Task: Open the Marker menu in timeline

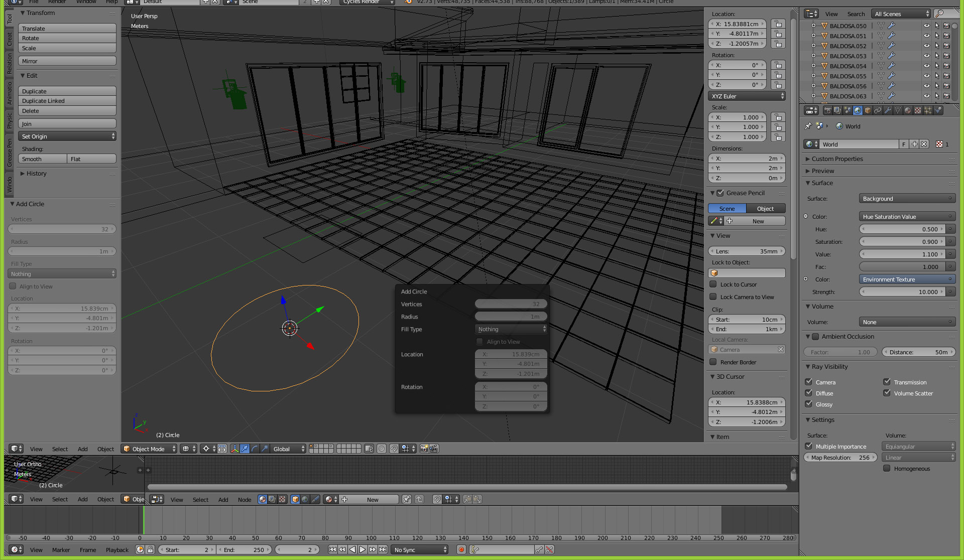Action: pyautogui.click(x=61, y=550)
